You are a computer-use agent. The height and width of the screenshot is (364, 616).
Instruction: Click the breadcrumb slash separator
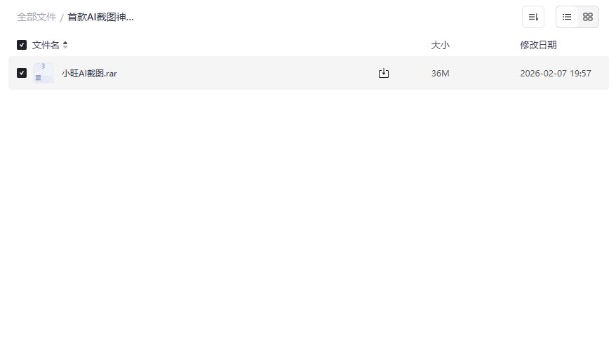pos(62,18)
